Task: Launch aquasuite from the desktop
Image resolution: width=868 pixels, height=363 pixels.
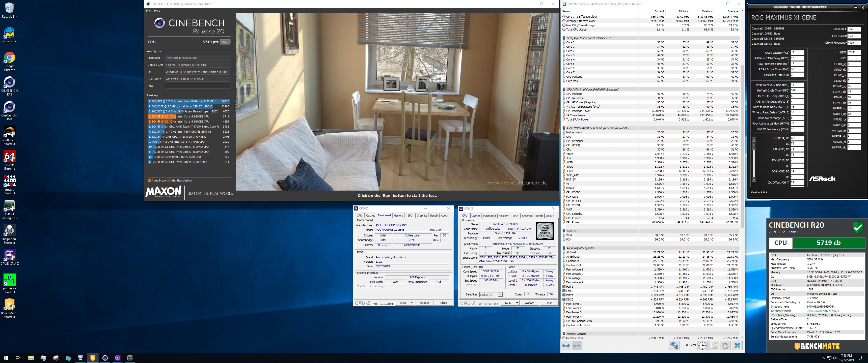Action: coord(9,35)
